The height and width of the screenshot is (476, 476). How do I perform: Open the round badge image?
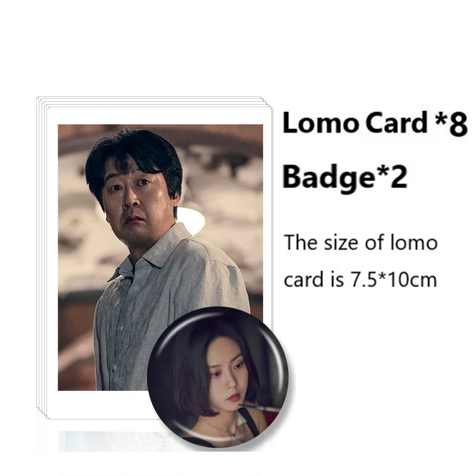point(218,378)
